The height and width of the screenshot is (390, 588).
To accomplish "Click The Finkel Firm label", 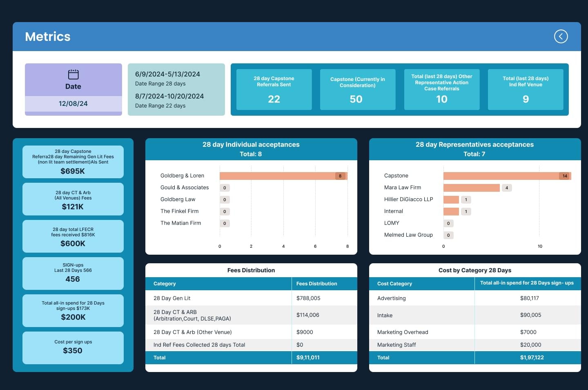I will (x=179, y=211).
